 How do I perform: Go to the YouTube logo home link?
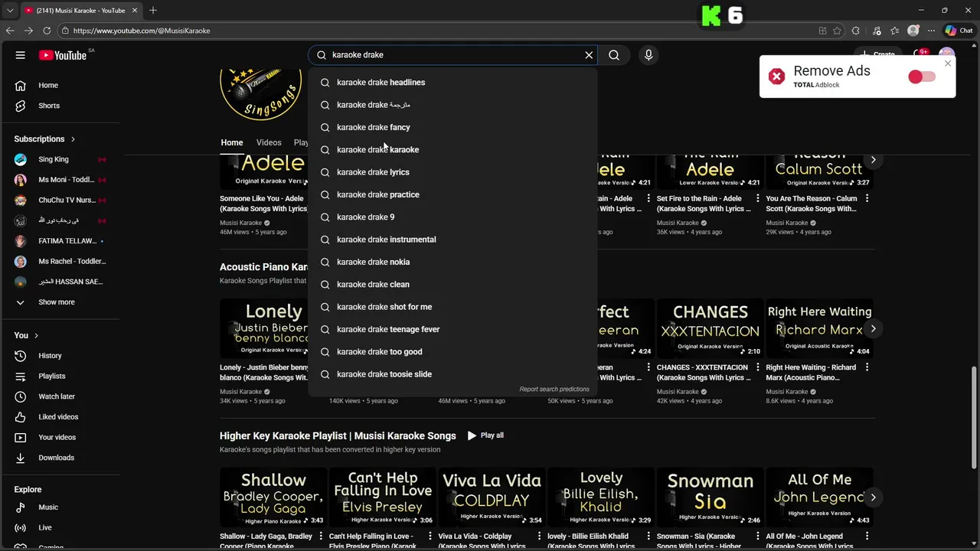(63, 55)
